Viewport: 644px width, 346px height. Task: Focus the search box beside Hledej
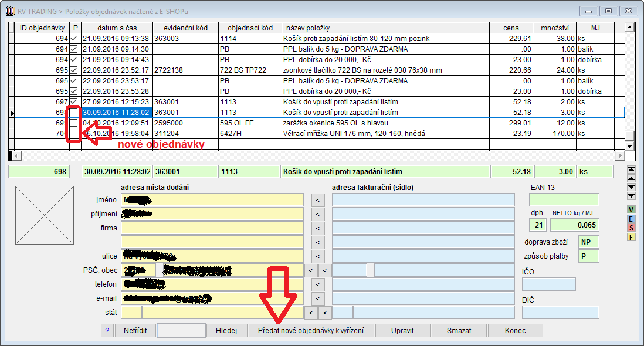[x=181, y=331]
